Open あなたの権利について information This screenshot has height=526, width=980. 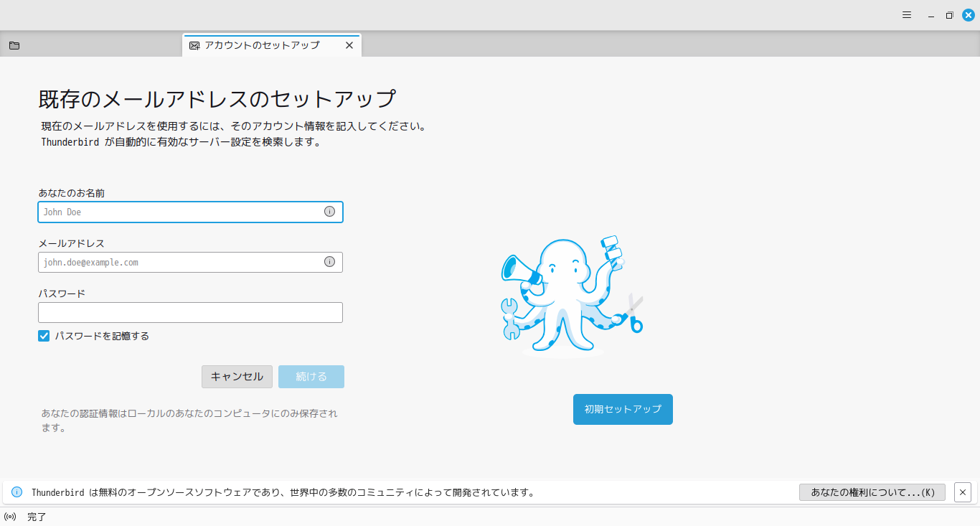tap(872, 492)
